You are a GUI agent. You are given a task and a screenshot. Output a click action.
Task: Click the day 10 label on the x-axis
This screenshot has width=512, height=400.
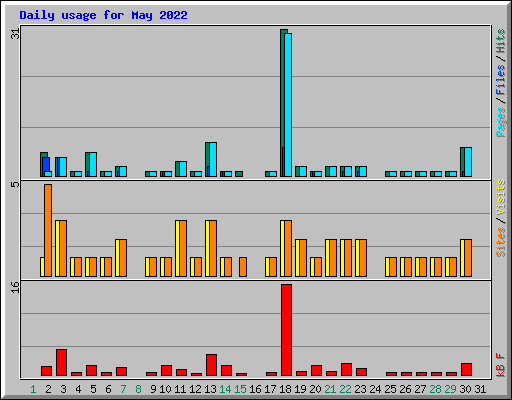point(165,389)
